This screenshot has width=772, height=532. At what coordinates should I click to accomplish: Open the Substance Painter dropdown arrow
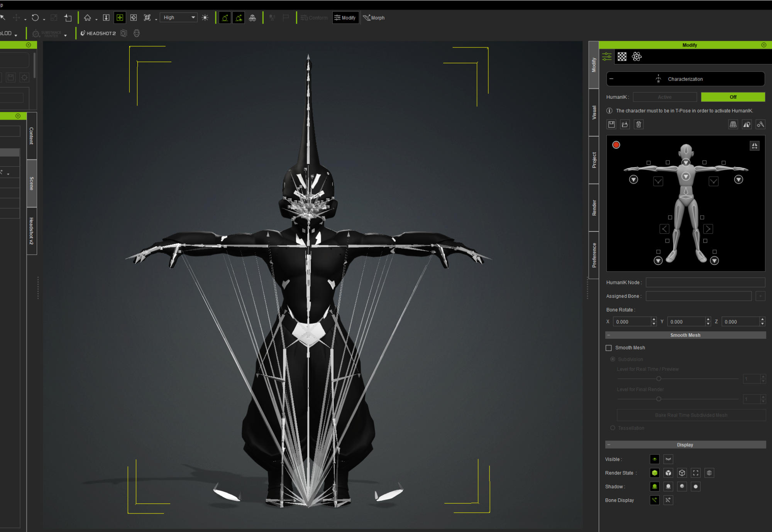pyautogui.click(x=65, y=35)
